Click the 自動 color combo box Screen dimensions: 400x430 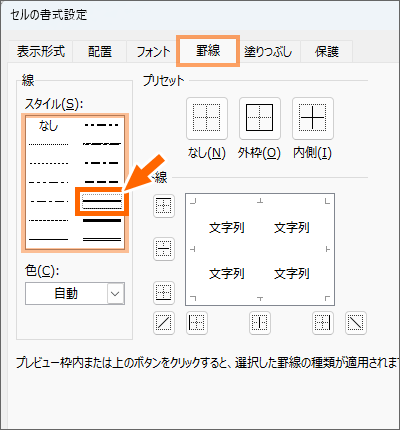[x=75, y=294]
